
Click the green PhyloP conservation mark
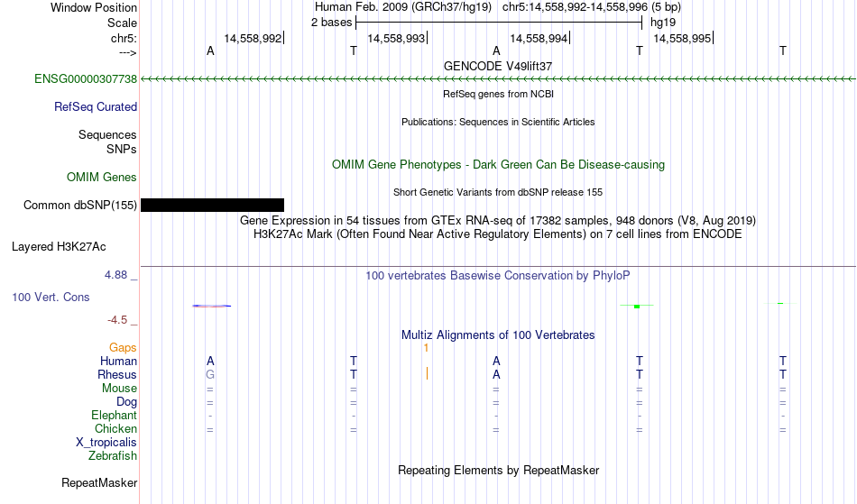pyautogui.click(x=637, y=307)
